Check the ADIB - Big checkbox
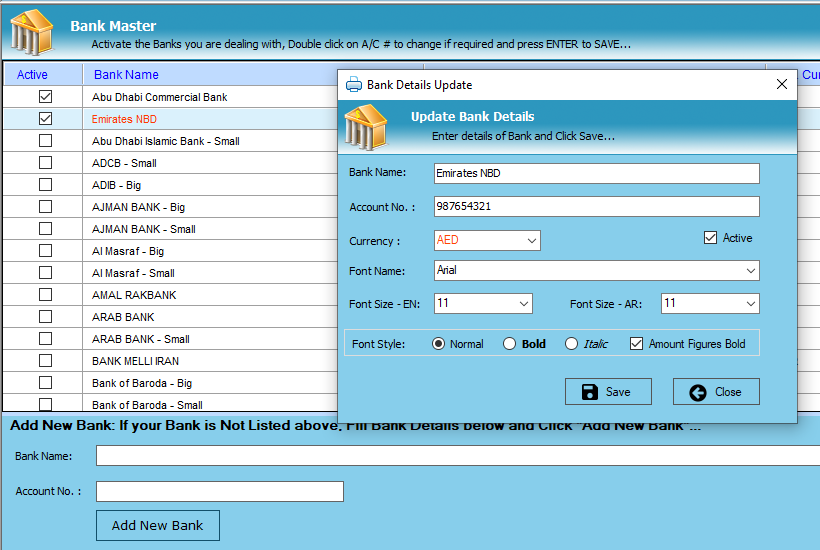Viewport: 820px width, 550px height. click(x=45, y=185)
